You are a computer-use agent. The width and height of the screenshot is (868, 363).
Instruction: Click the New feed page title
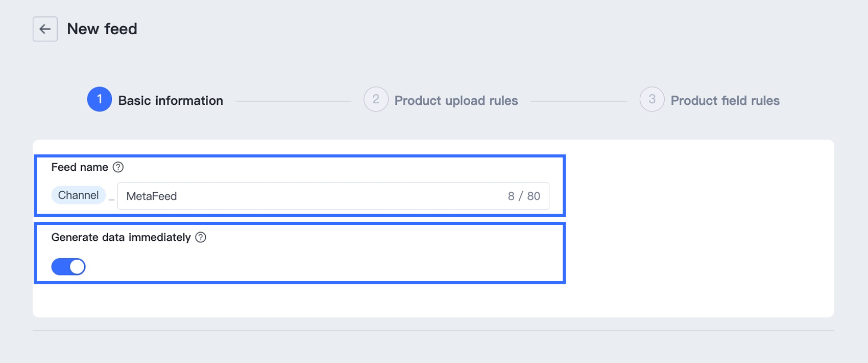coord(102,29)
